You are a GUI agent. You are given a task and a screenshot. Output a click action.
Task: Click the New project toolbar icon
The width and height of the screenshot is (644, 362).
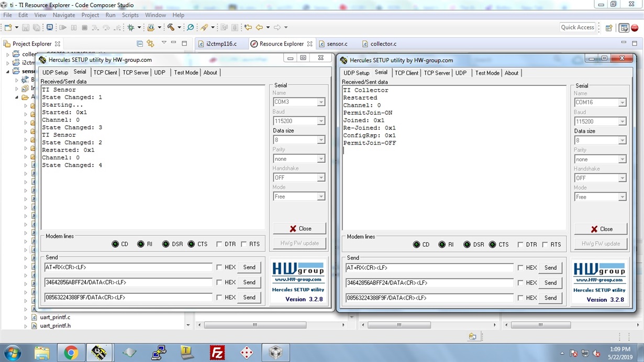click(x=8, y=27)
